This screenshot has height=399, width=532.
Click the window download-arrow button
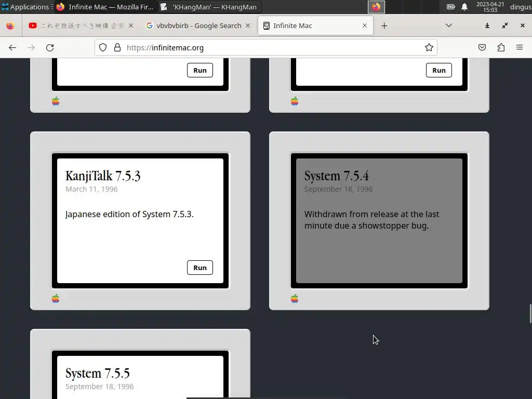(487, 25)
